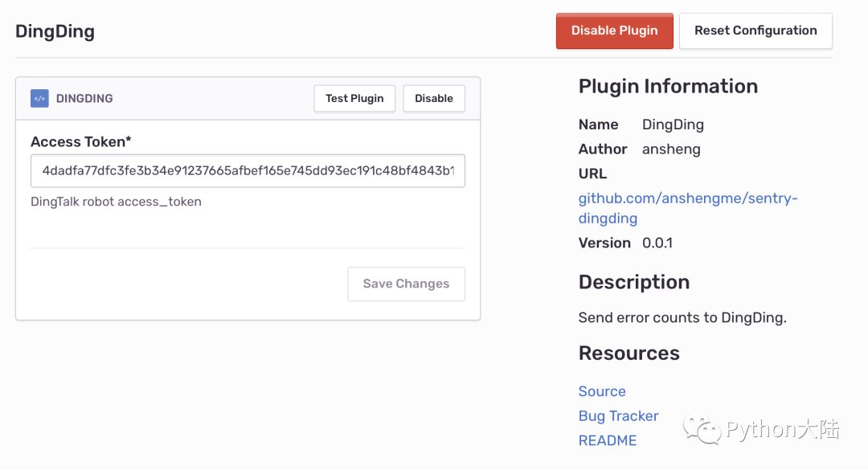
Task: Open the github.com/anshengme/sentry-dingding link
Action: [x=687, y=208]
